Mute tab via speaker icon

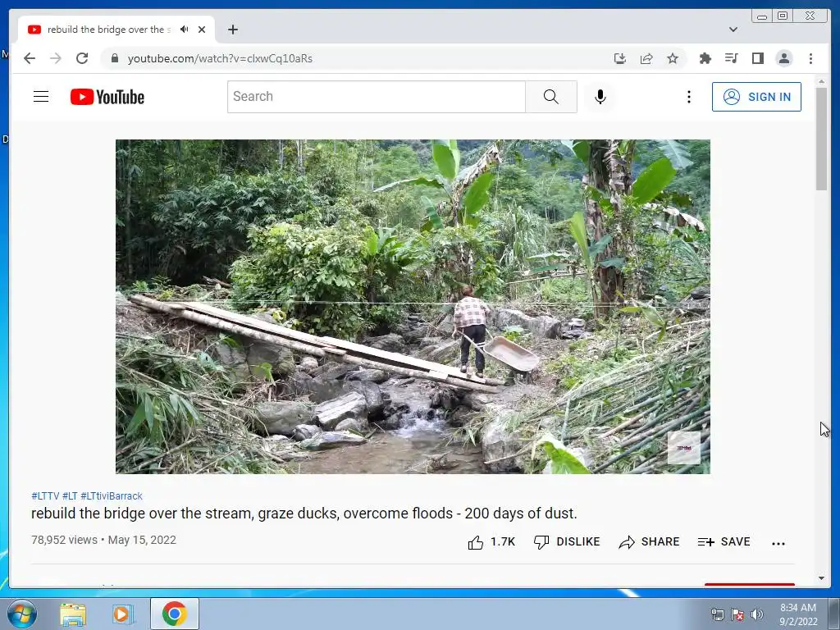(x=185, y=30)
